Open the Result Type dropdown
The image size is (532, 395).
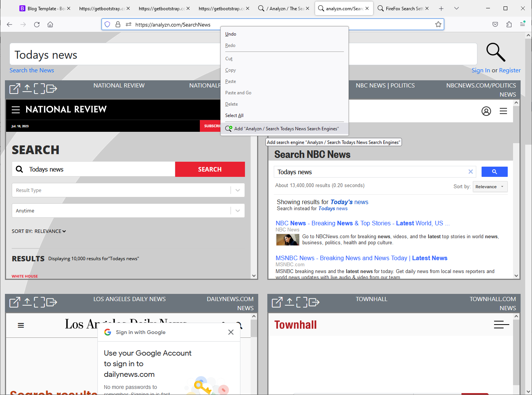[x=128, y=190]
